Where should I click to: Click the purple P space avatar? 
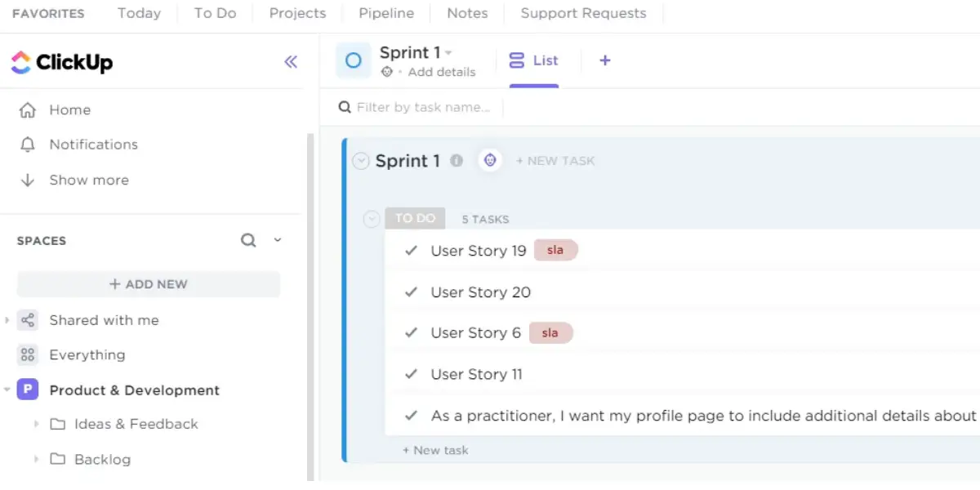(x=28, y=390)
